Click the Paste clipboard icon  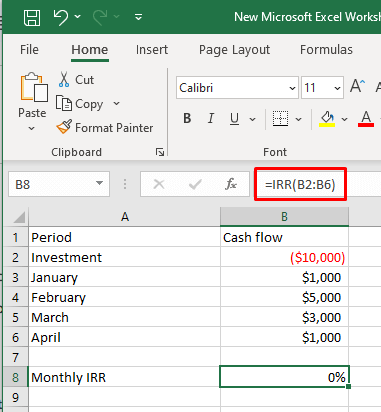33,87
